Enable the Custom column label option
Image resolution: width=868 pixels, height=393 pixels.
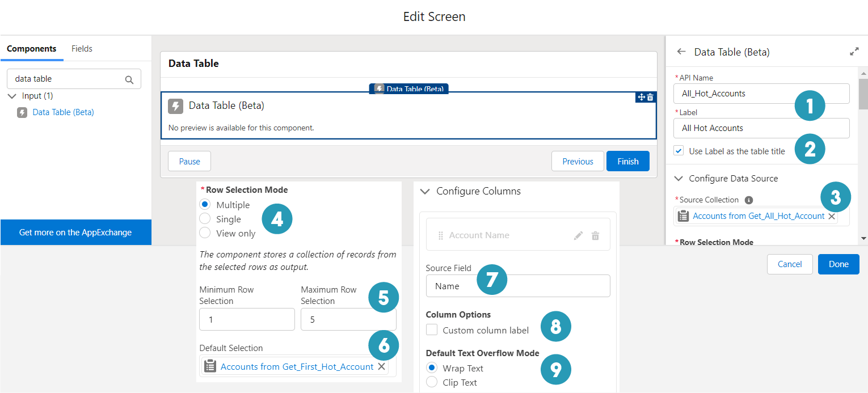pyautogui.click(x=432, y=329)
